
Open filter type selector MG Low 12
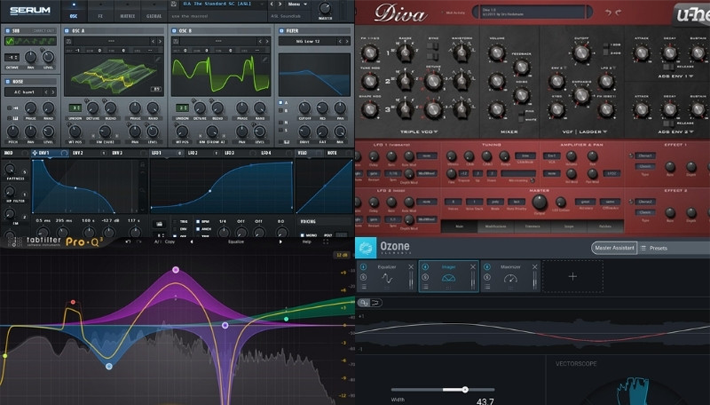click(308, 41)
